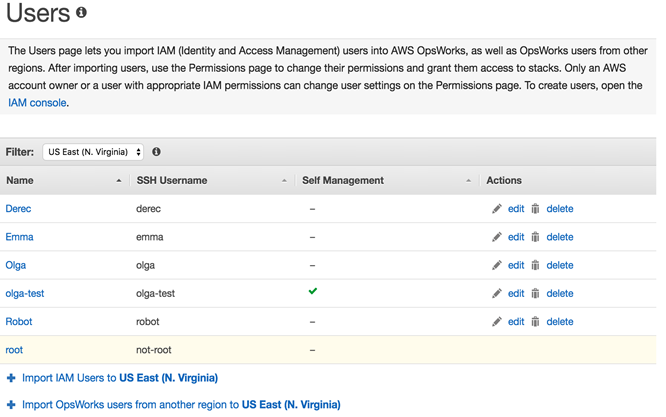Click the info icon next to region filter
The width and height of the screenshot is (666, 417).
[156, 152]
